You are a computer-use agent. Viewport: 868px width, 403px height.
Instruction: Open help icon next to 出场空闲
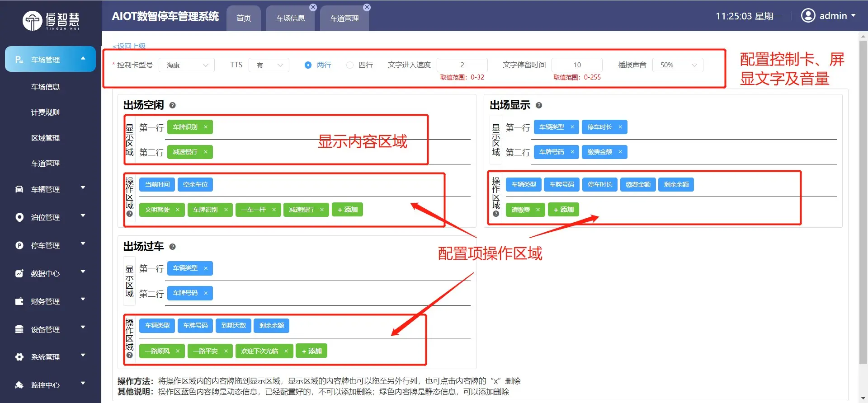pos(172,105)
